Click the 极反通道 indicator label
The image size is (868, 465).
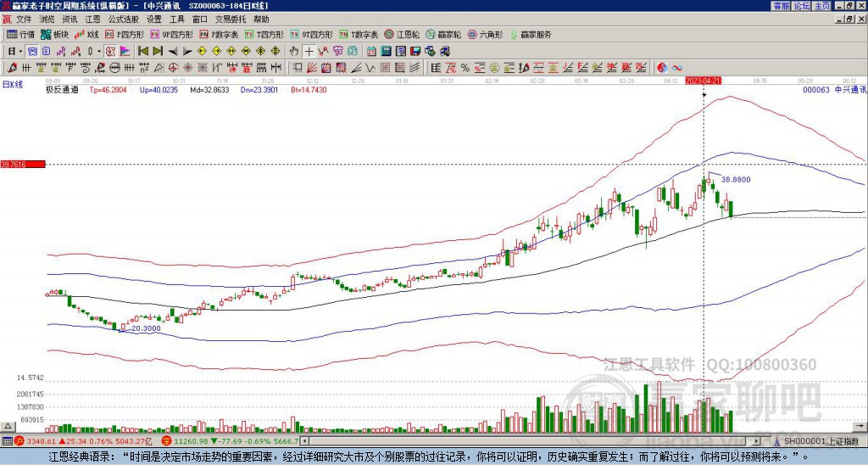62,90
